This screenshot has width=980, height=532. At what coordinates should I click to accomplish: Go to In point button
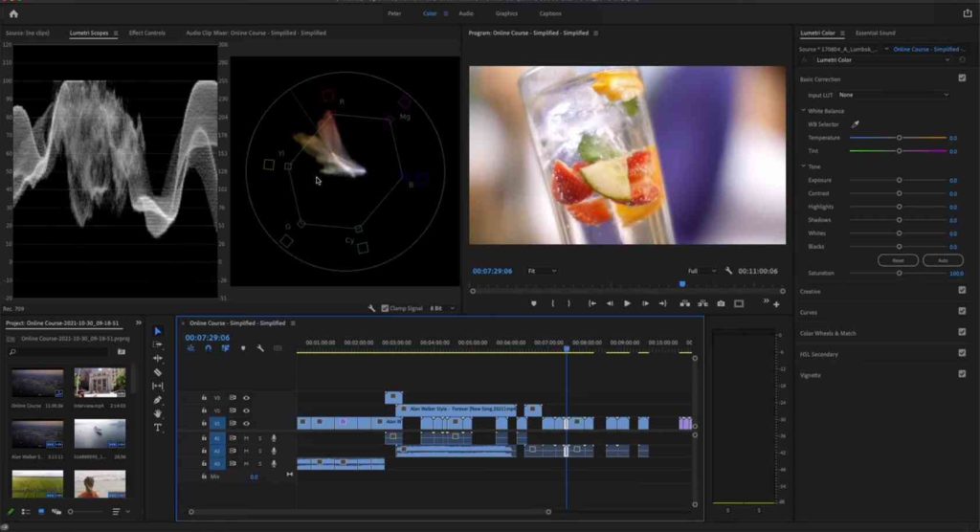(591, 303)
